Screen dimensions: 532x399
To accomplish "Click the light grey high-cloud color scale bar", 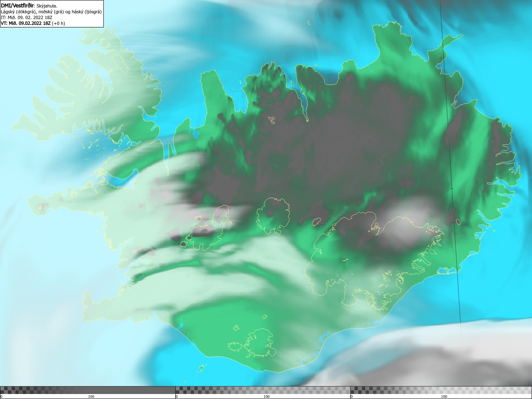I will click(441, 390).
